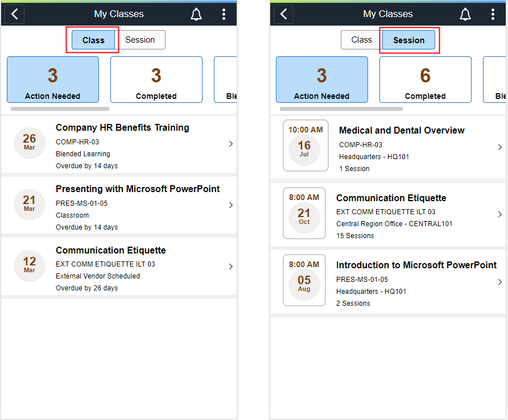Expand Medical and Dental Overview chevron
The height and width of the screenshot is (420, 508).
click(500, 147)
